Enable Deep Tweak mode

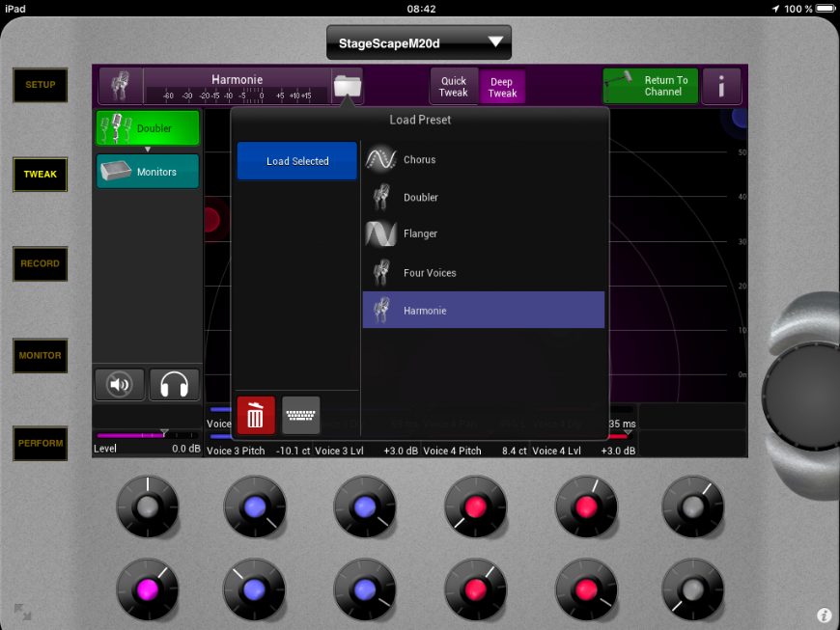click(502, 88)
